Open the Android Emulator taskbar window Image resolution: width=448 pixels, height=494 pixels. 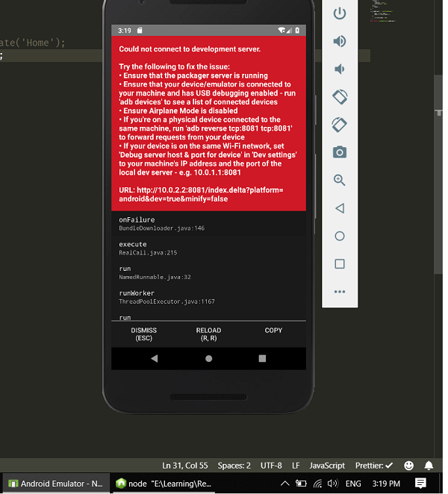55,484
